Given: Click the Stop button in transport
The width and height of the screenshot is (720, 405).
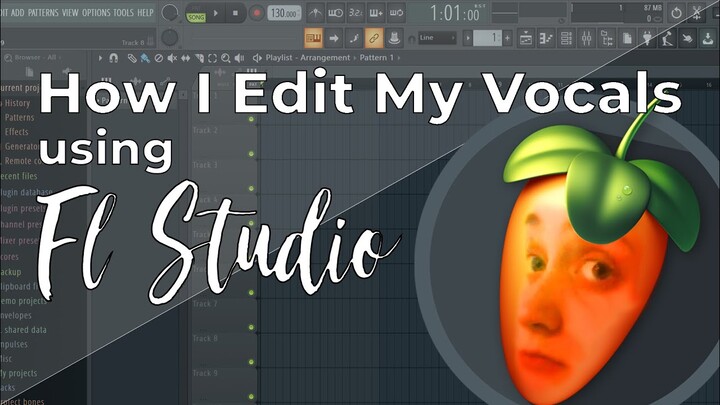Looking at the screenshot, I should pyautogui.click(x=235, y=13).
